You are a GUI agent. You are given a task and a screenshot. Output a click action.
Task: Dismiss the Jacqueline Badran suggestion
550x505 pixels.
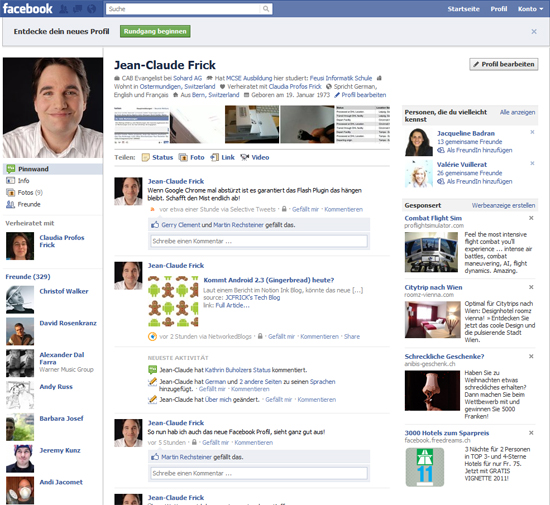point(532,132)
